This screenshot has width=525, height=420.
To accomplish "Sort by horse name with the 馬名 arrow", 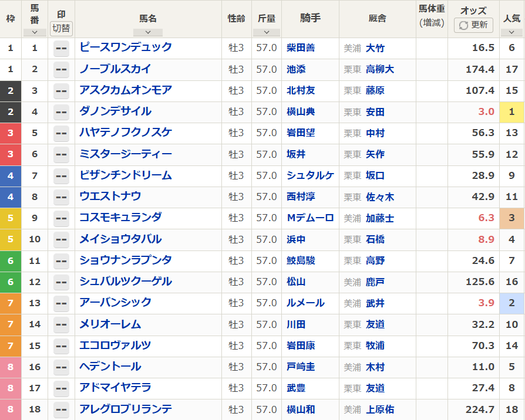I will point(147,32).
